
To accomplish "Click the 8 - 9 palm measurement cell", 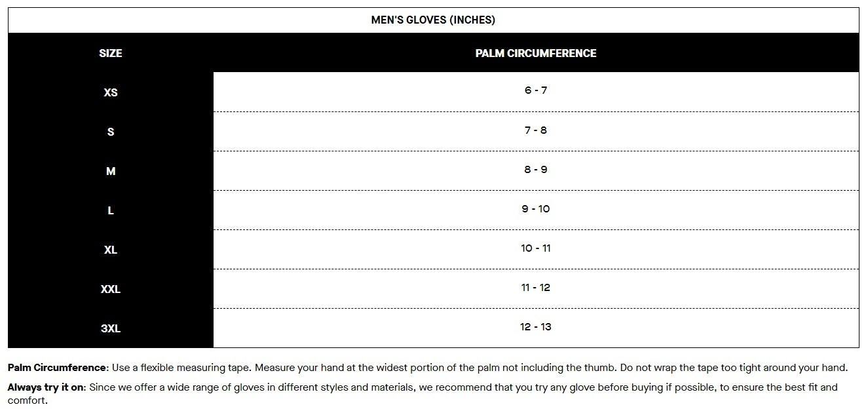I will click(535, 170).
